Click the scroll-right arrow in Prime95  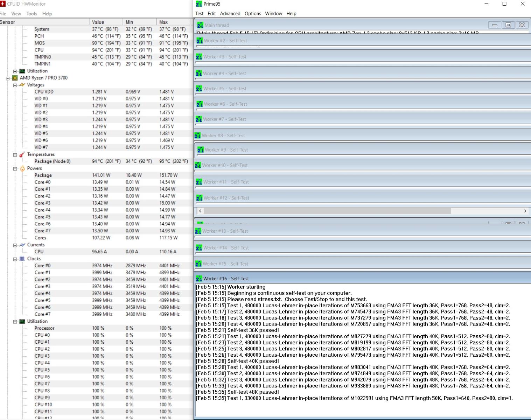pyautogui.click(x=525, y=211)
